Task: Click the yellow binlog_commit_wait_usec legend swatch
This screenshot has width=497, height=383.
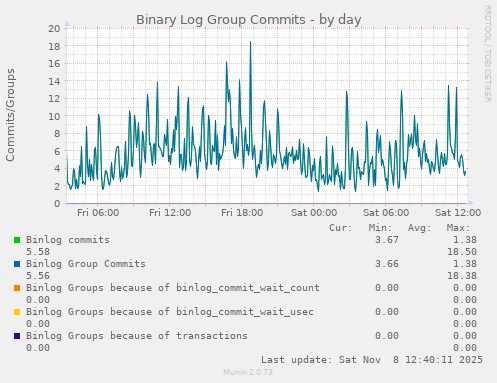Action: click(x=17, y=312)
